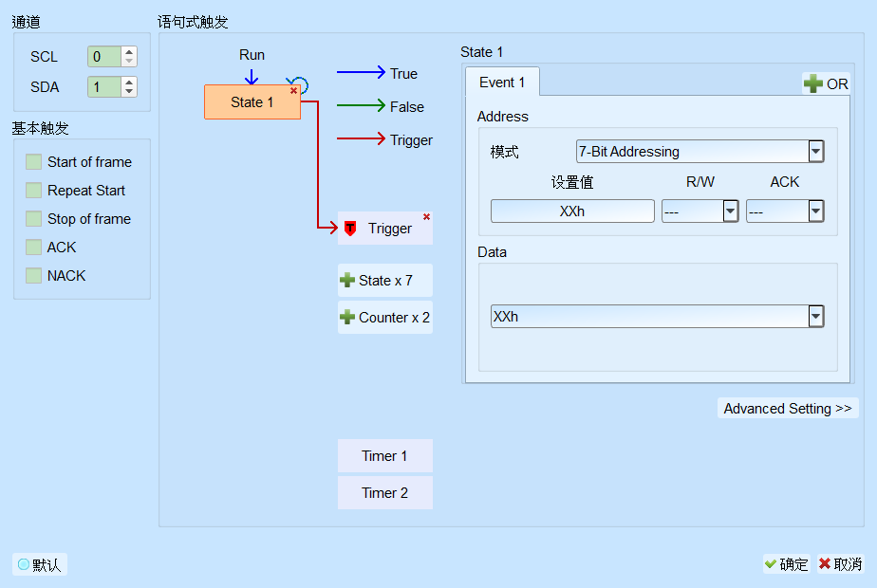Enable Start of frame checkbox
The width and height of the screenshot is (877, 588).
pyautogui.click(x=33, y=162)
